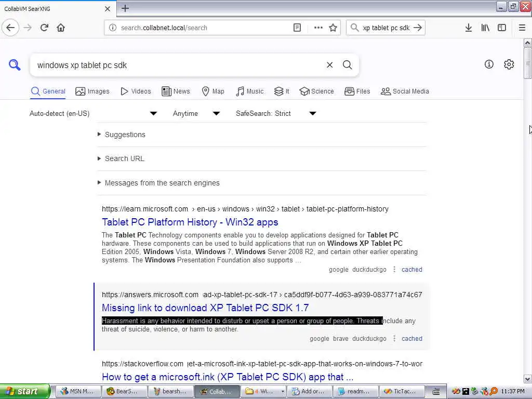Switch to Add or Remove taskbar button
Image resolution: width=532 pixels, height=399 pixels.
click(x=310, y=391)
